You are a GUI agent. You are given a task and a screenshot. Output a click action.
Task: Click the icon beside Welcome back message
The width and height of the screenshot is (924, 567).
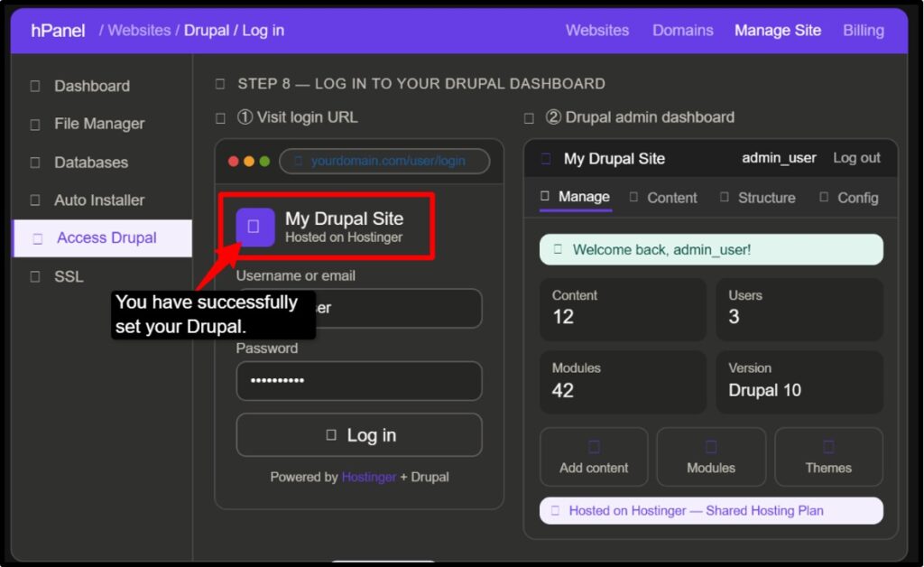point(558,249)
